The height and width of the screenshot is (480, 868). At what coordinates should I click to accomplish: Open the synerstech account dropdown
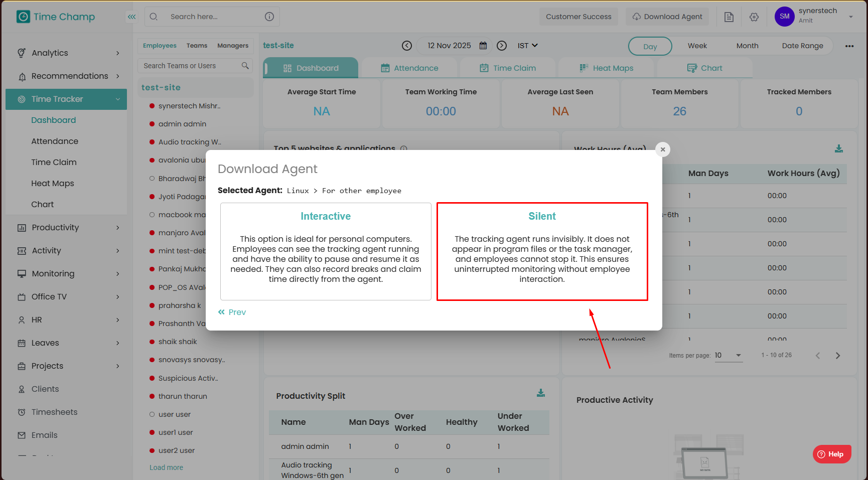pos(851,17)
